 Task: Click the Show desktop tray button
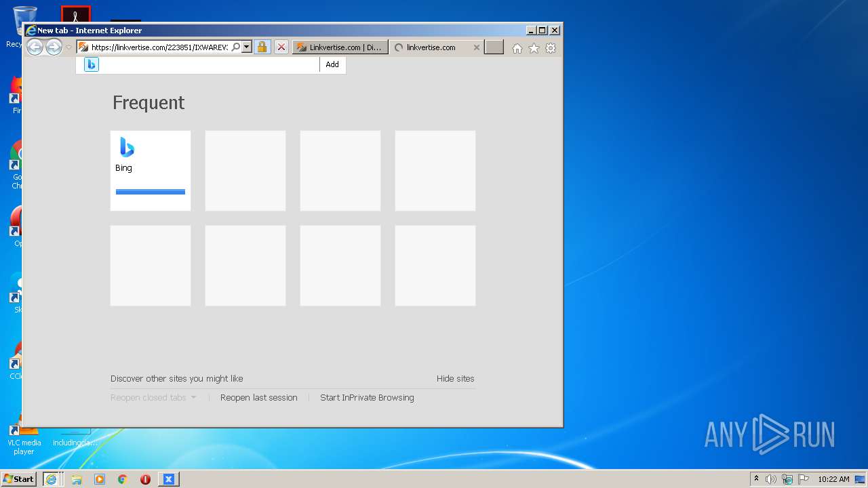(x=861, y=479)
